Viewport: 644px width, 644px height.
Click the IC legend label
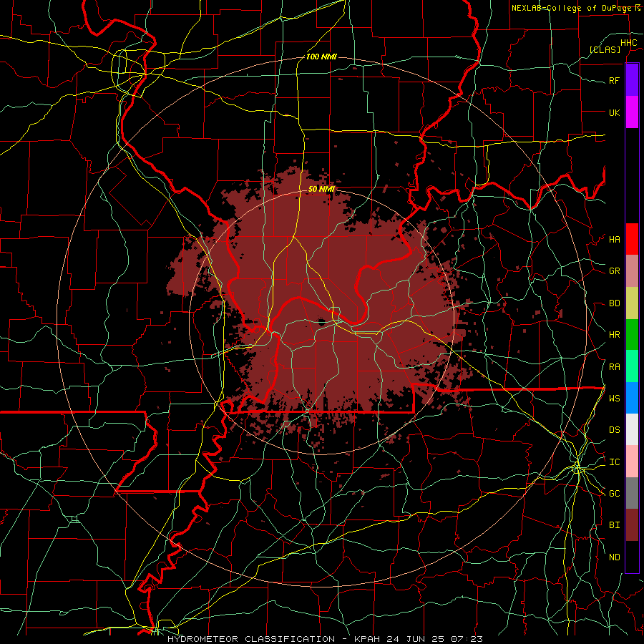[x=614, y=462]
